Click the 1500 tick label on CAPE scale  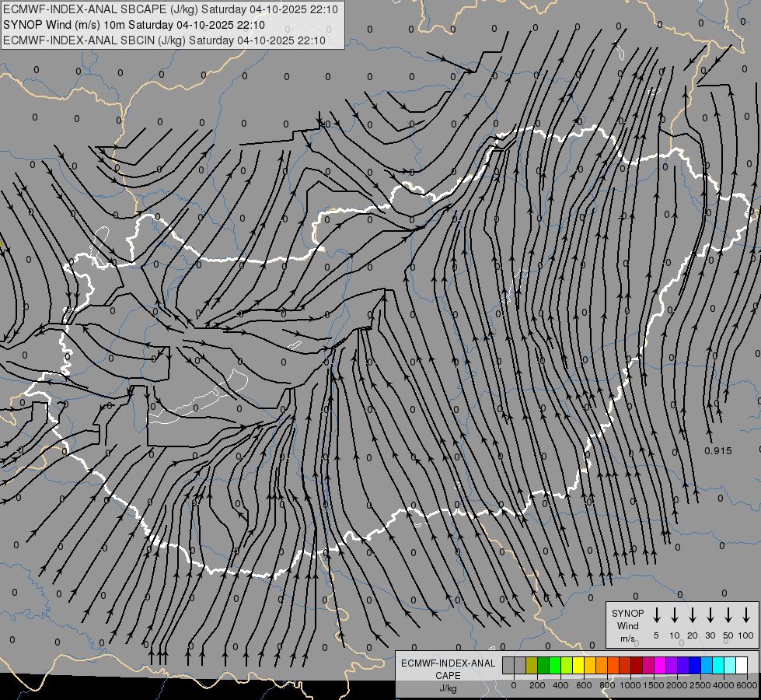653,685
